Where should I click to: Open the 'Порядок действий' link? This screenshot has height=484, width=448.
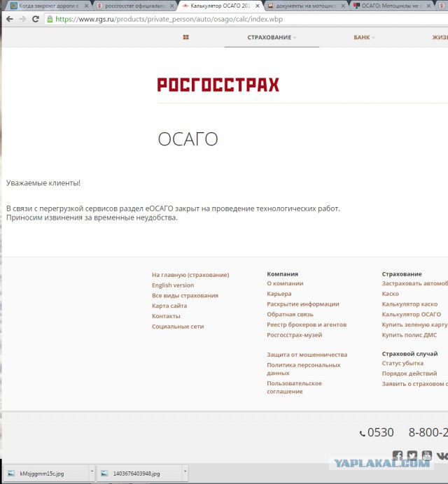(409, 373)
